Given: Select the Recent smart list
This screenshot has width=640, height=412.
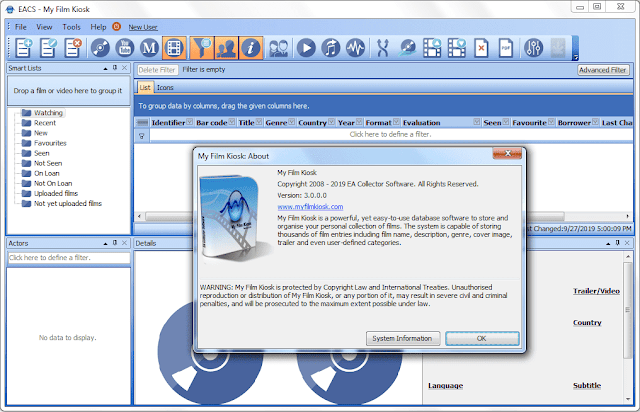Looking at the screenshot, I should (45, 123).
